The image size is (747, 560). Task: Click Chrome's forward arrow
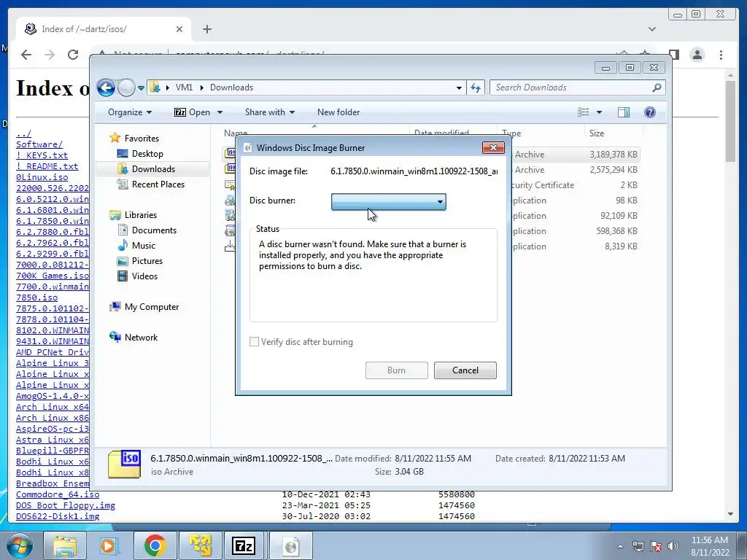[50, 55]
